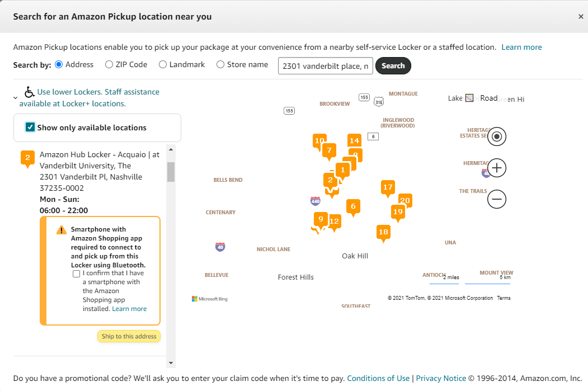The height and width of the screenshot is (391, 588).
Task: Confirm smartphone with Amazon Shopping app checkbox
Action: click(76, 274)
